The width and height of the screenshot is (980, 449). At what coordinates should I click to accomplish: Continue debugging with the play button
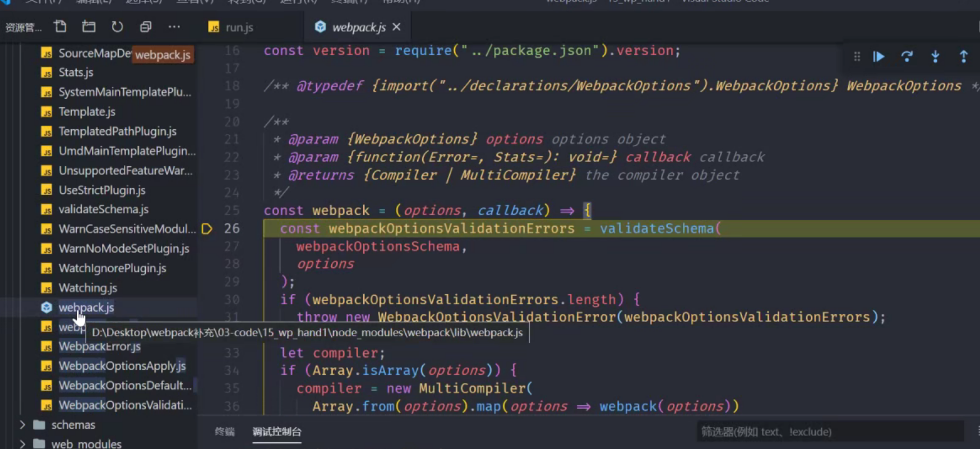879,56
